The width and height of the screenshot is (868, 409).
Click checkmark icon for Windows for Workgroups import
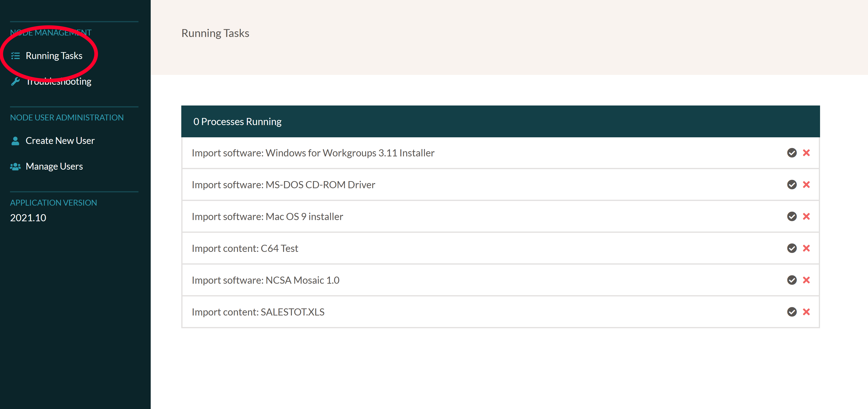[x=791, y=153]
